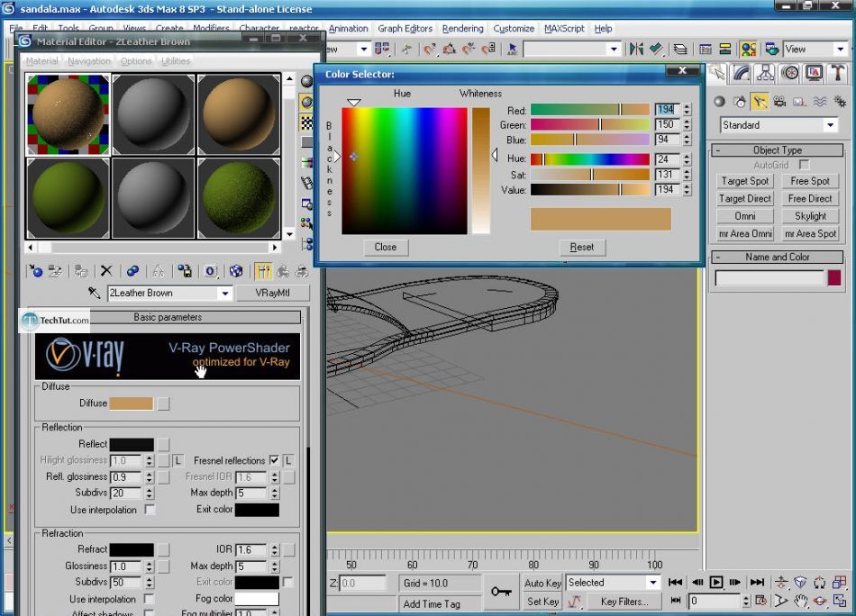Click Material Effects Channel 0 icon
The width and height of the screenshot is (856, 616).
click(x=210, y=270)
